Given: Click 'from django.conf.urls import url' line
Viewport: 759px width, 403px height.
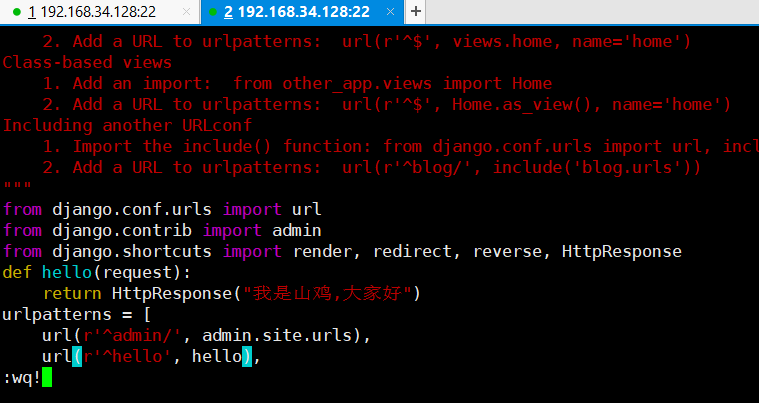Looking at the screenshot, I should pos(162,209).
